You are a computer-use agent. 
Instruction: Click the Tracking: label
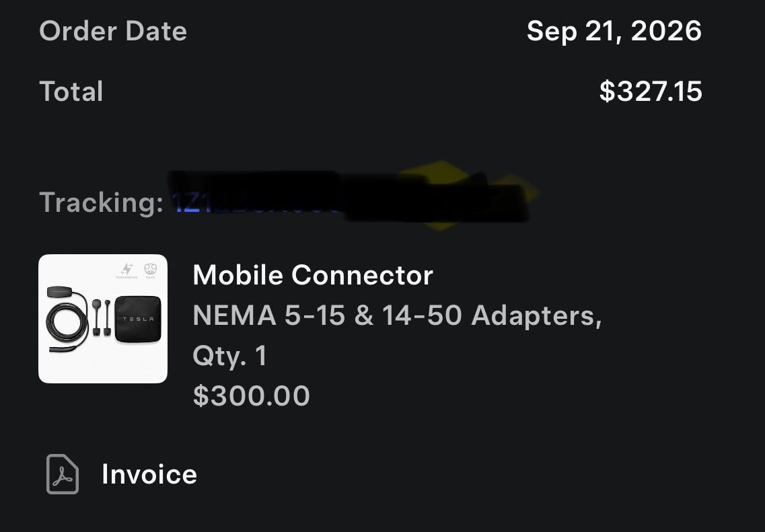pyautogui.click(x=102, y=202)
